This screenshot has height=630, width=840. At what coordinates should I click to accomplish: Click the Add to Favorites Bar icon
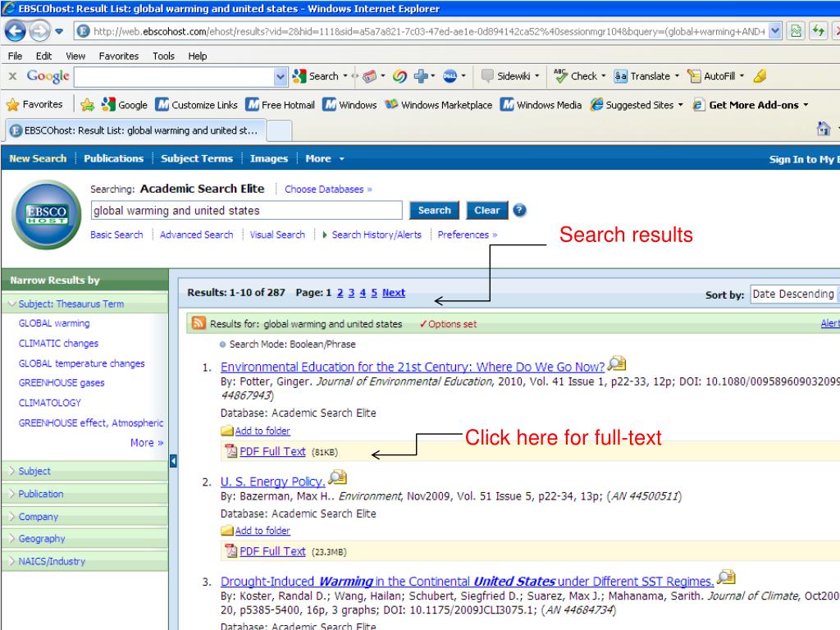87,104
